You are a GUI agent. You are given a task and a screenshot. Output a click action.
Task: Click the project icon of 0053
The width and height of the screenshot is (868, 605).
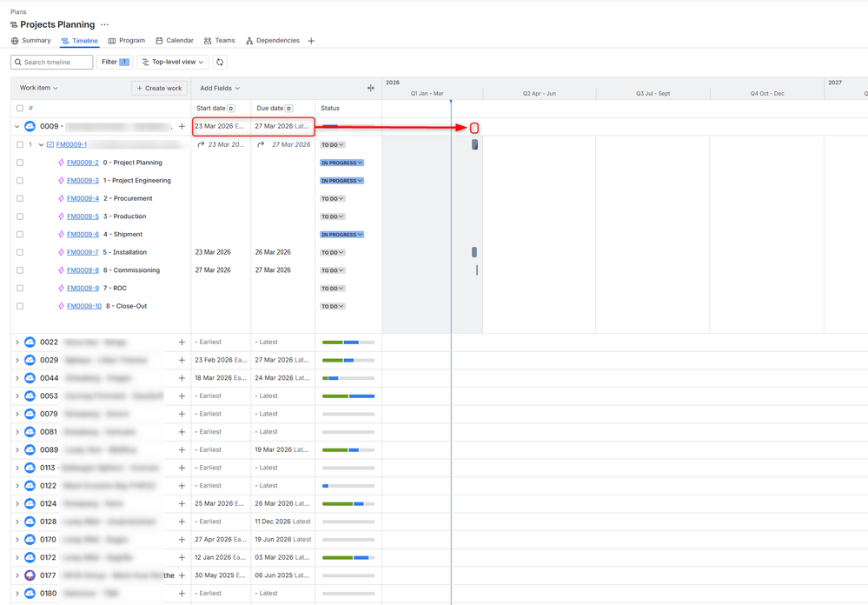pyautogui.click(x=30, y=396)
